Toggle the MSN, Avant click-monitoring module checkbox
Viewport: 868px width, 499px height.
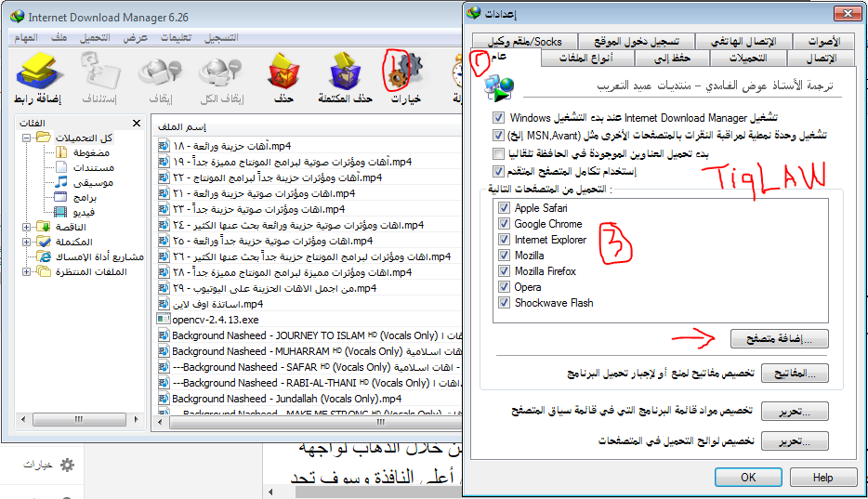pyautogui.click(x=498, y=135)
